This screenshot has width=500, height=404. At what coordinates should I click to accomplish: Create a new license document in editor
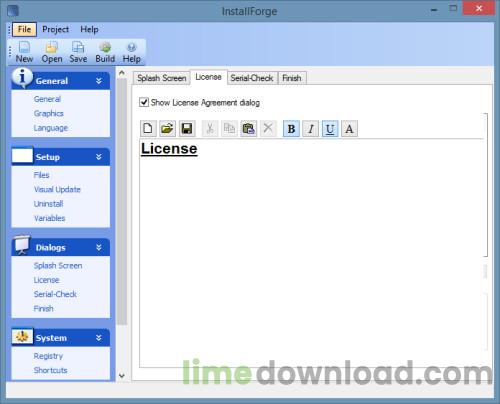tap(148, 128)
